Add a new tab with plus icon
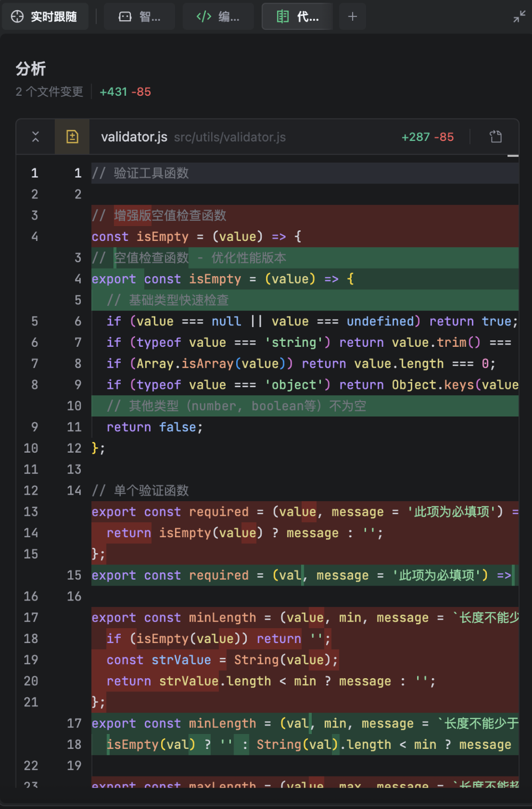 (352, 16)
